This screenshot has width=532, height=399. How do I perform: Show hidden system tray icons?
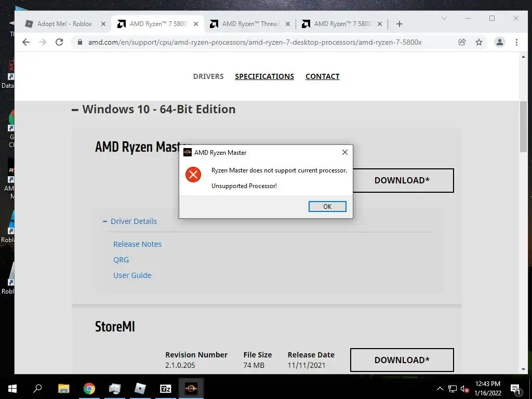coord(440,389)
